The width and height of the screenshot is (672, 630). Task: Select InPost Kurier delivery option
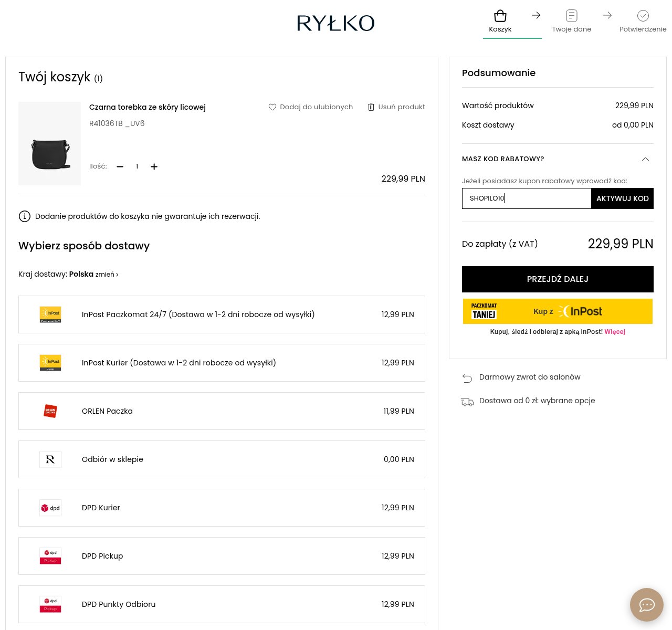222,363
